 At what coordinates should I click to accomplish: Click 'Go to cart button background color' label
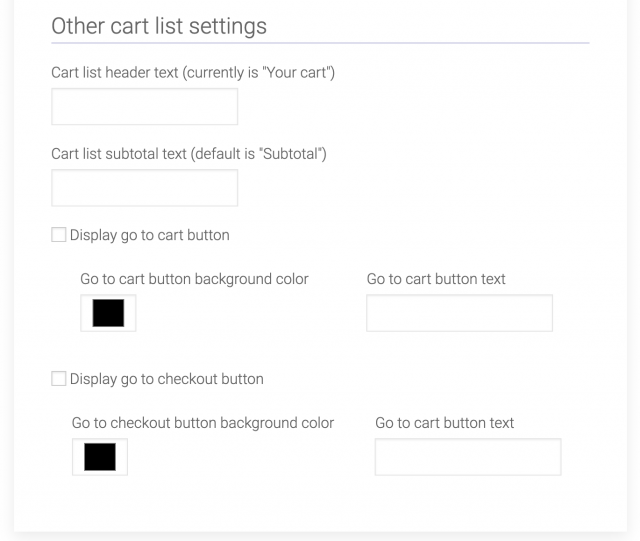click(194, 279)
